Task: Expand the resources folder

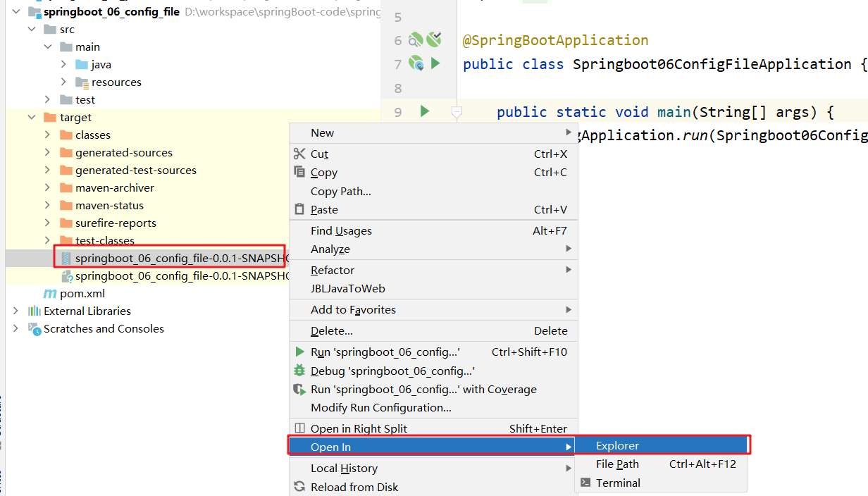Action: click(63, 82)
